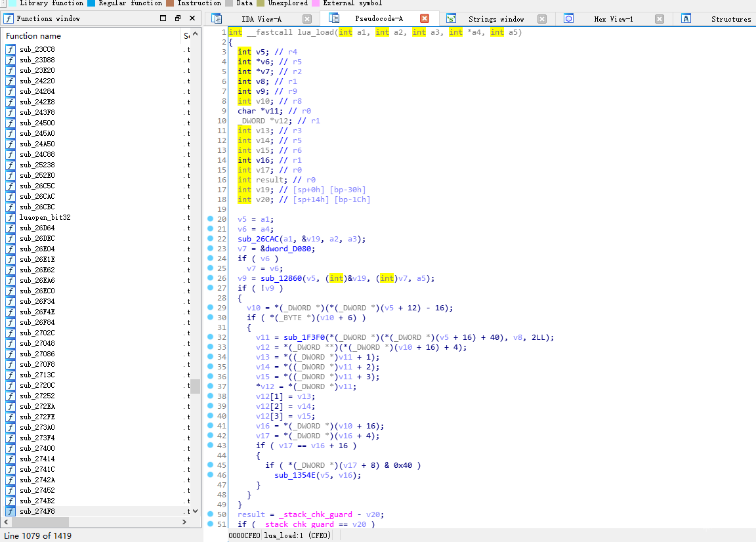Click variable result on line 16
This screenshot has height=542, width=756.
(x=270, y=180)
